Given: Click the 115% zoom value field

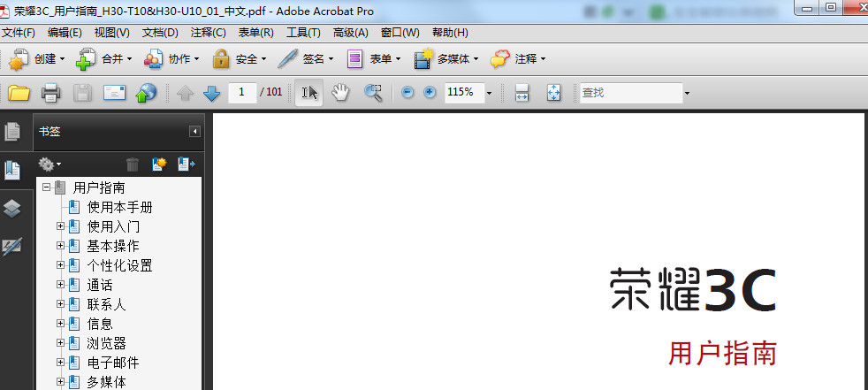Looking at the screenshot, I should 464,93.
